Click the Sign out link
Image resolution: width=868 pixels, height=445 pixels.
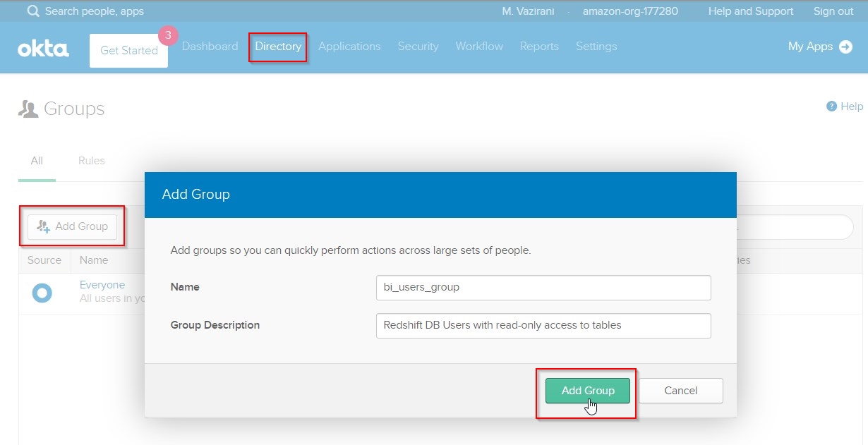point(833,11)
